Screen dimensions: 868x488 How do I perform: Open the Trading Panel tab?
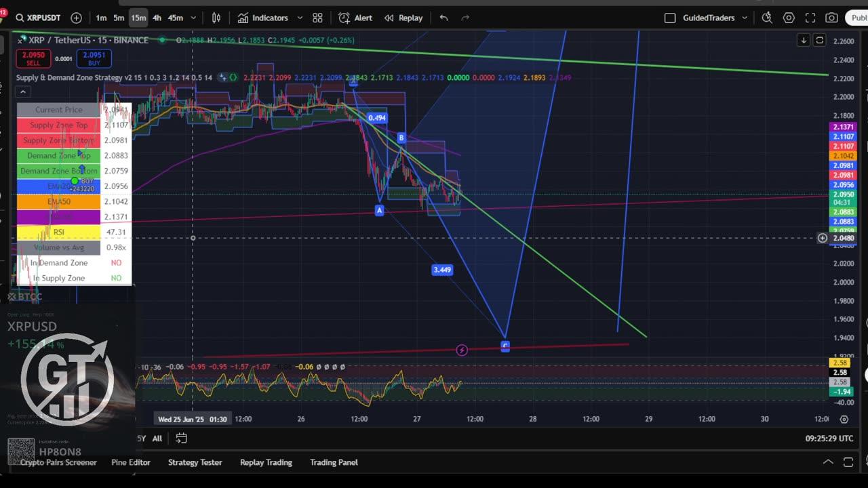tap(334, 462)
